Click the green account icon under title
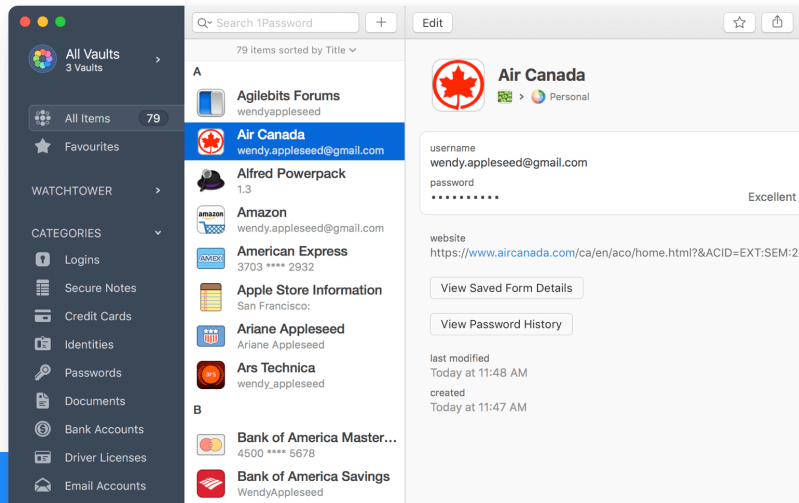 click(504, 96)
